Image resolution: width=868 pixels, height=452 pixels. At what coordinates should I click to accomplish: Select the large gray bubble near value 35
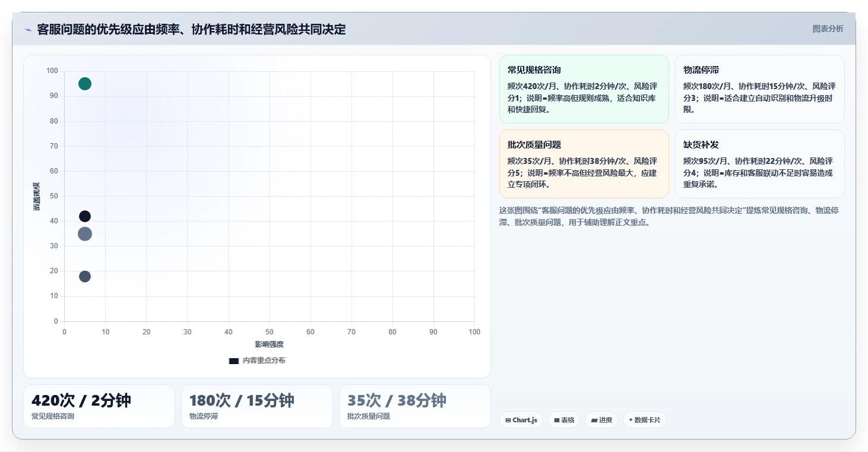[85, 234]
